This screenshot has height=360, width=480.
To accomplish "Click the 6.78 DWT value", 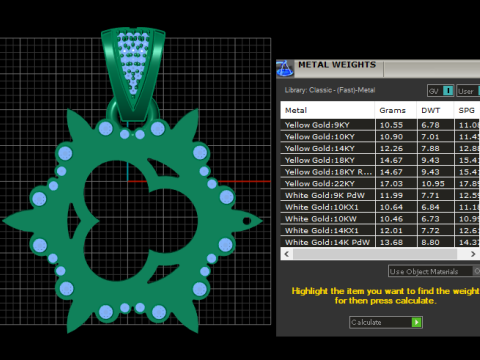I will 430,125.
